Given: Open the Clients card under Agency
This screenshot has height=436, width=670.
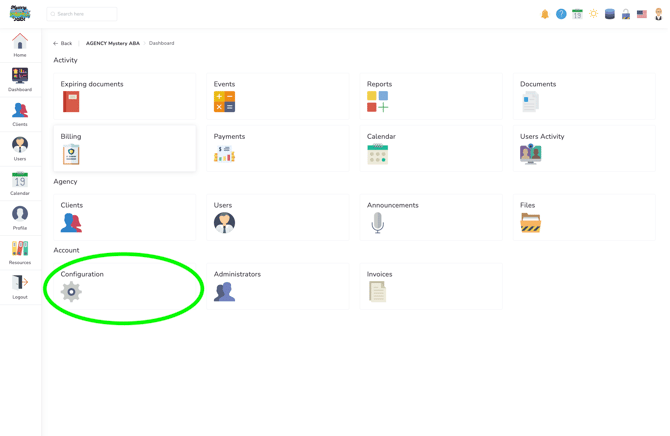Looking at the screenshot, I should tap(125, 217).
